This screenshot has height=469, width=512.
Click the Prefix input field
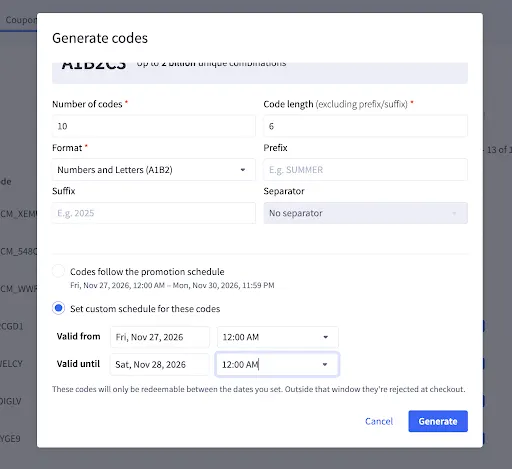(x=365, y=170)
